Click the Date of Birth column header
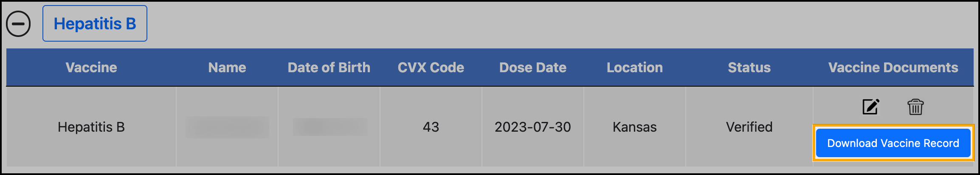The height and width of the screenshot is (175, 980). (x=329, y=68)
